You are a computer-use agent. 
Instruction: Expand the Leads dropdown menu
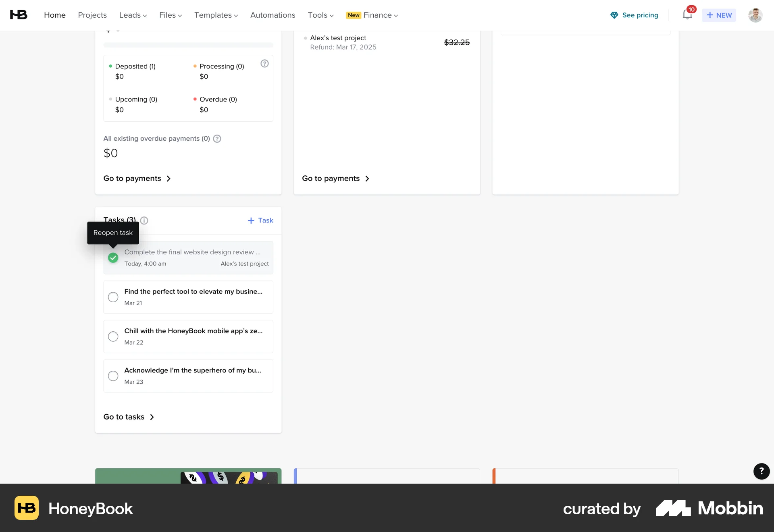pyautogui.click(x=133, y=15)
